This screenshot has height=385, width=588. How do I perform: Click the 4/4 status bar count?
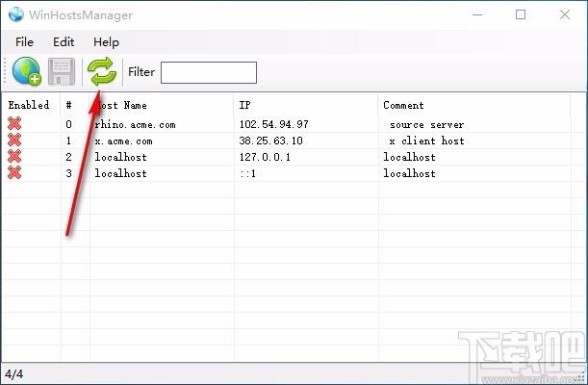(x=13, y=374)
